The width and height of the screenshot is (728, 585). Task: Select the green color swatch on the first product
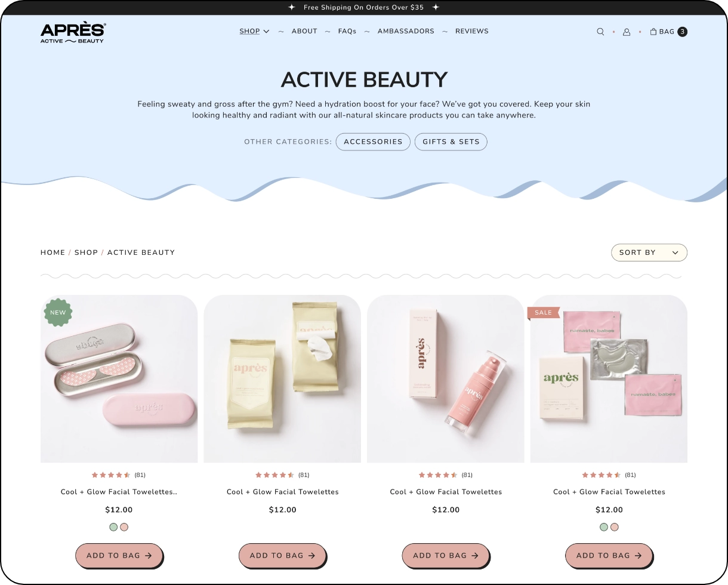113,527
